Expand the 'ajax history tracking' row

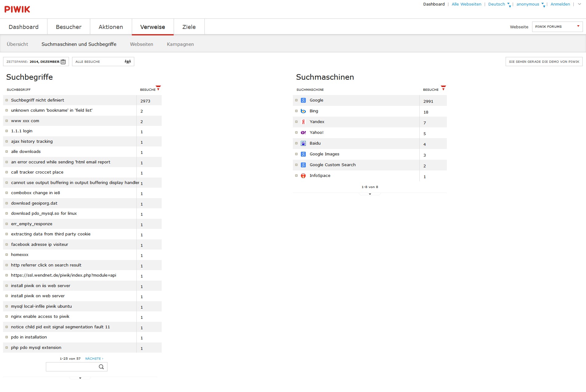[x=6, y=142]
